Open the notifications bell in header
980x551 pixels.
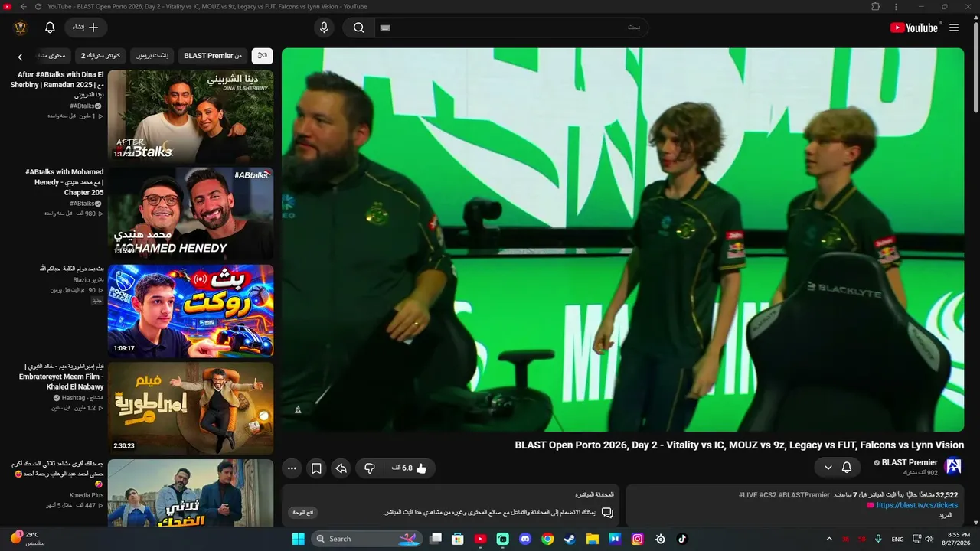point(50,28)
